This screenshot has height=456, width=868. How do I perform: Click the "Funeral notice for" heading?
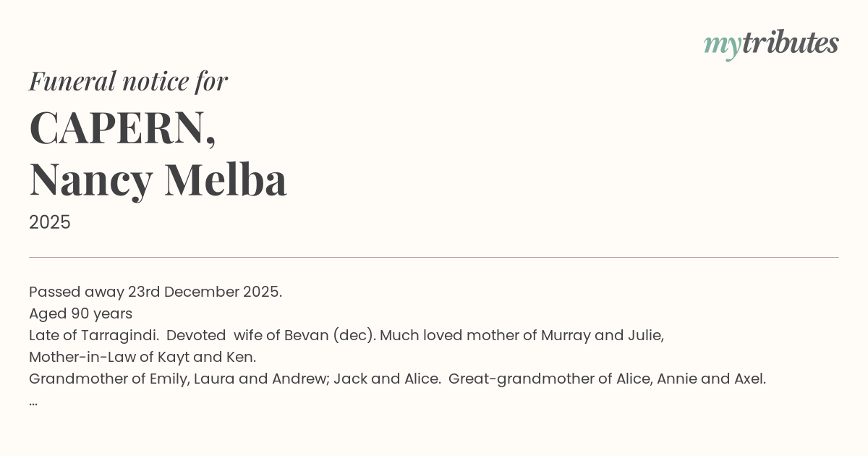click(128, 81)
